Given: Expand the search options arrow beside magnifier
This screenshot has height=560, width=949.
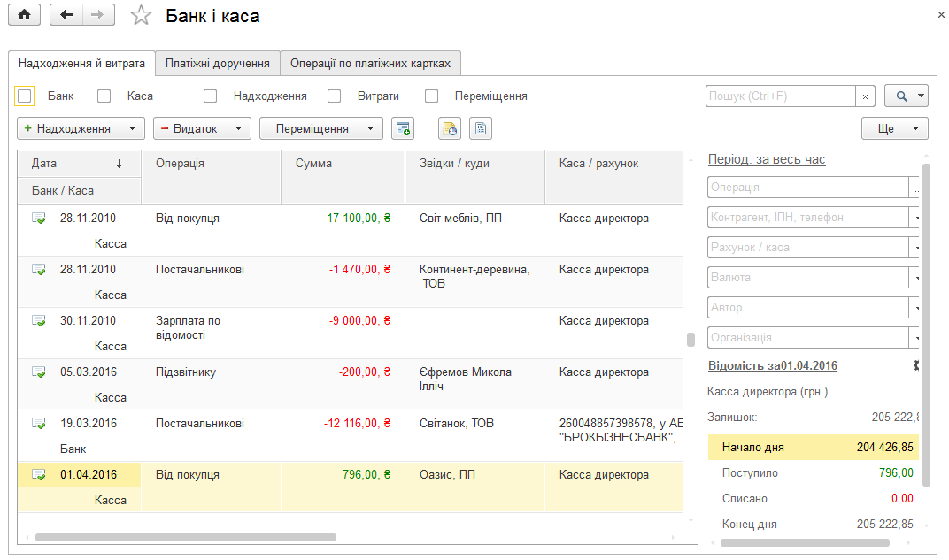Looking at the screenshot, I should coord(922,96).
